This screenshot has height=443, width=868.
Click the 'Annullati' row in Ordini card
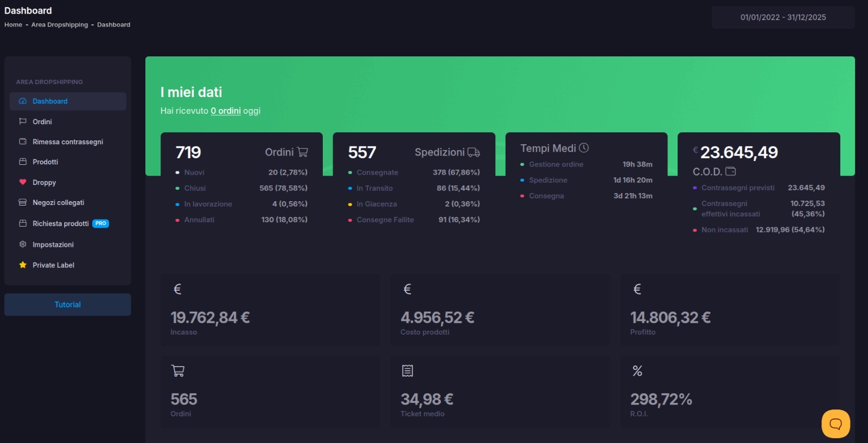click(241, 220)
